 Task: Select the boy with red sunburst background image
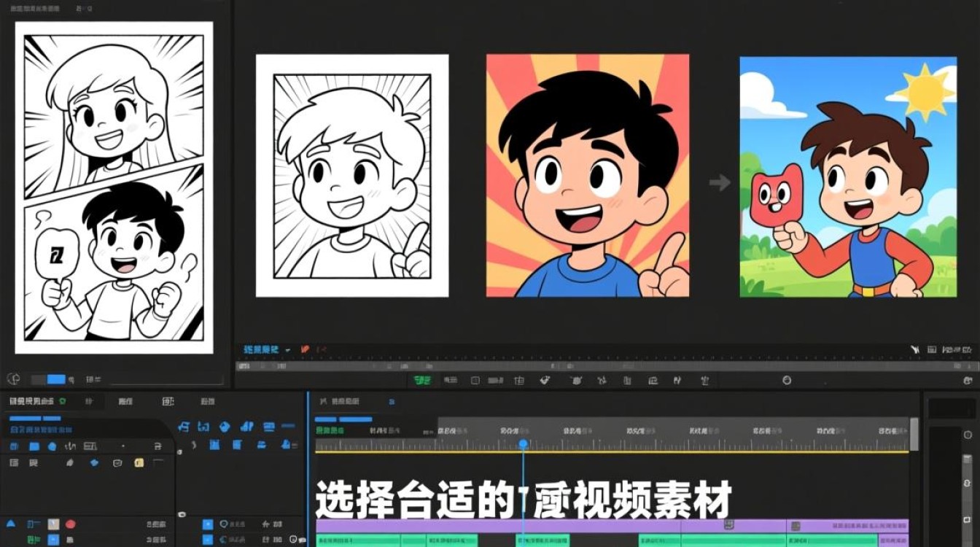(588, 176)
